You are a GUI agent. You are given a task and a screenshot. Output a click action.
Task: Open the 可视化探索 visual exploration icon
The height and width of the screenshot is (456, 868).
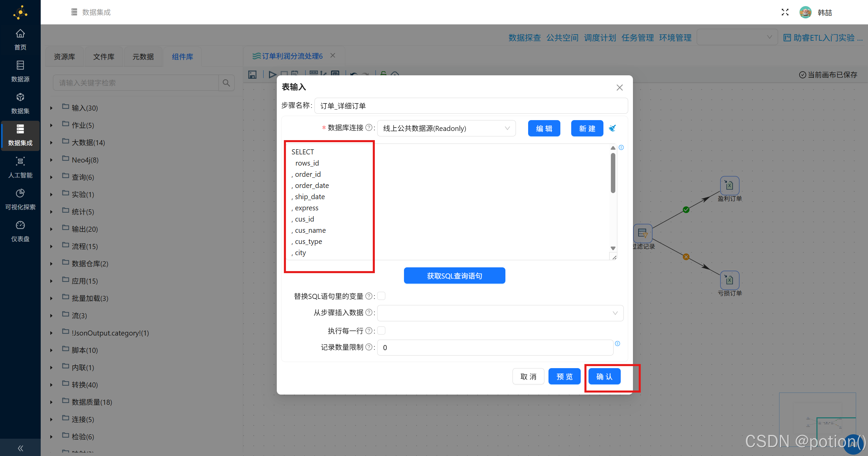pyautogui.click(x=20, y=198)
